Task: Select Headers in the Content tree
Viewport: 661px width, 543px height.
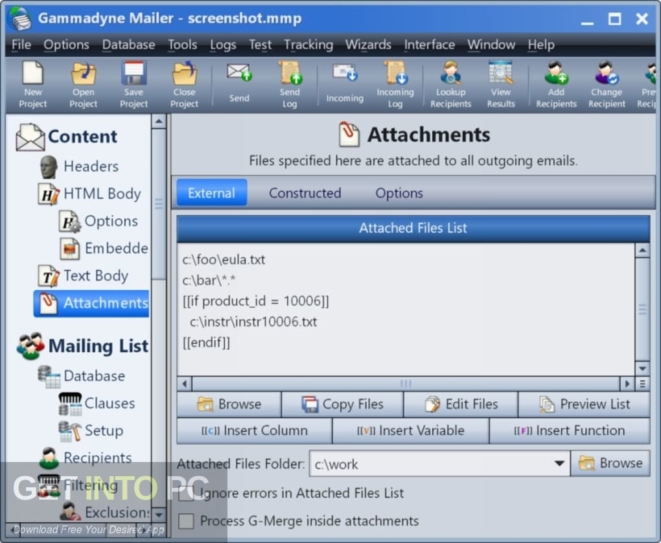Action: [x=91, y=166]
